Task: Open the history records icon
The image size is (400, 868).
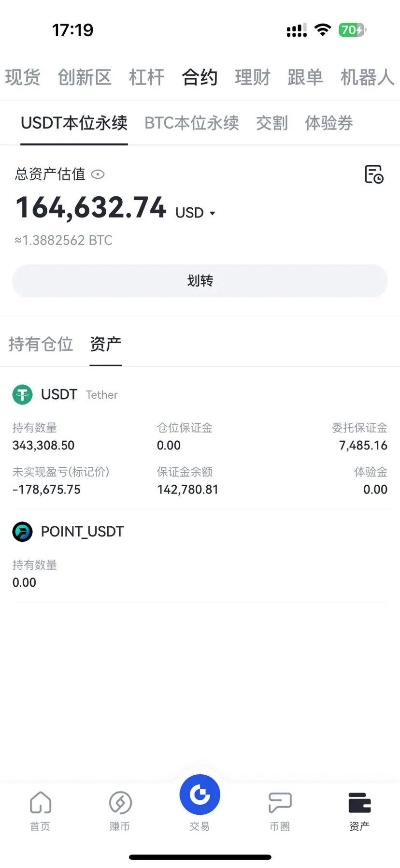Action: (x=374, y=174)
